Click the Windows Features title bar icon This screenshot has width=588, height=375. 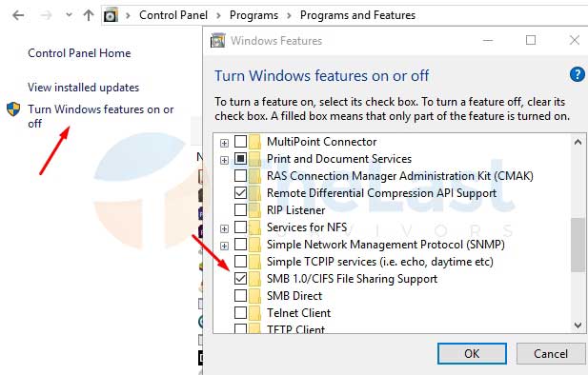tap(218, 41)
